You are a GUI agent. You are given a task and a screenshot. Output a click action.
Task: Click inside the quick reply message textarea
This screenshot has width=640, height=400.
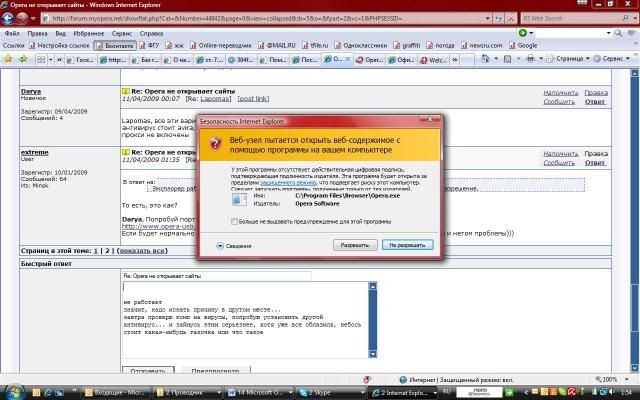pos(245,320)
